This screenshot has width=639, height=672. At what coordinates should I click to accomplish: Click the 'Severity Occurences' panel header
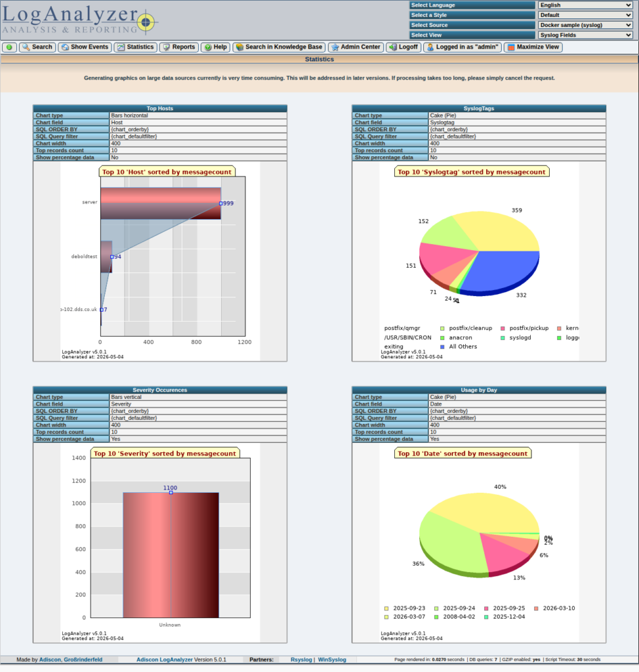(x=160, y=390)
